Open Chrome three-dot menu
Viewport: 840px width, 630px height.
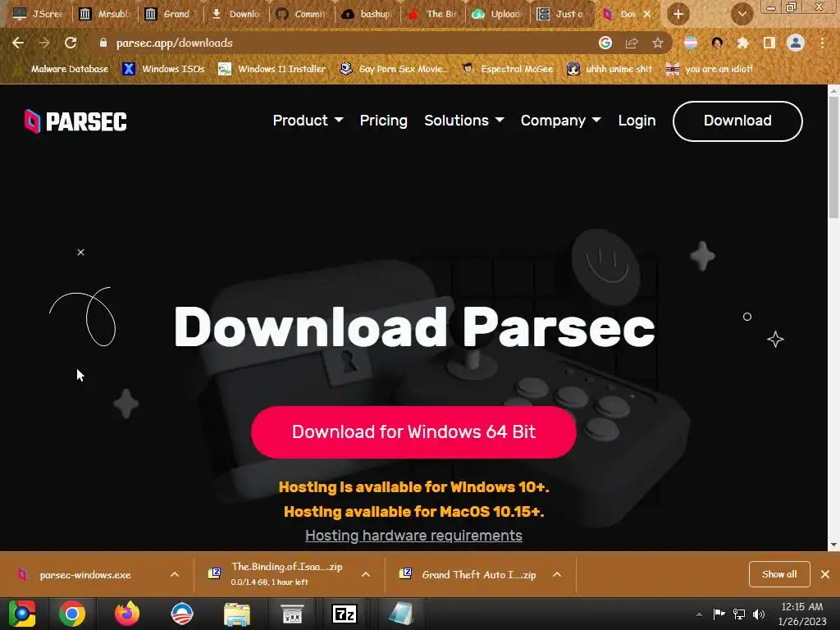click(x=822, y=43)
